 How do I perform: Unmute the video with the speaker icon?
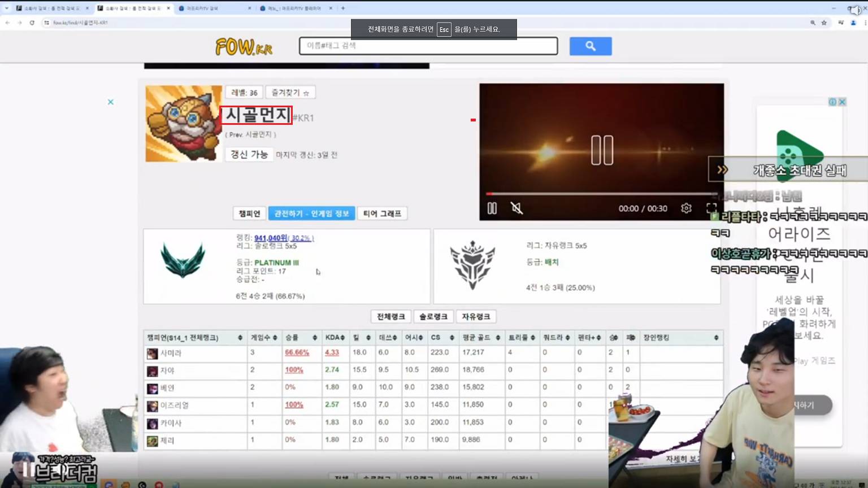517,208
